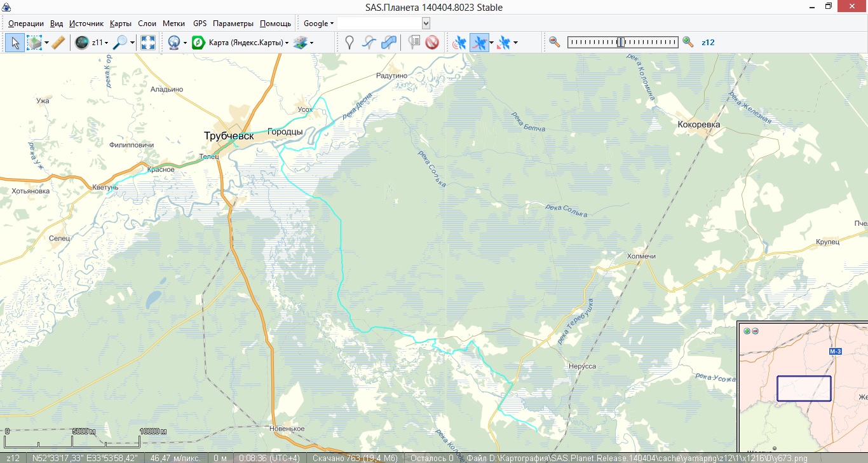Open GPS track options dropdown arrow
Screen dimensions: 868x463
coord(492,43)
